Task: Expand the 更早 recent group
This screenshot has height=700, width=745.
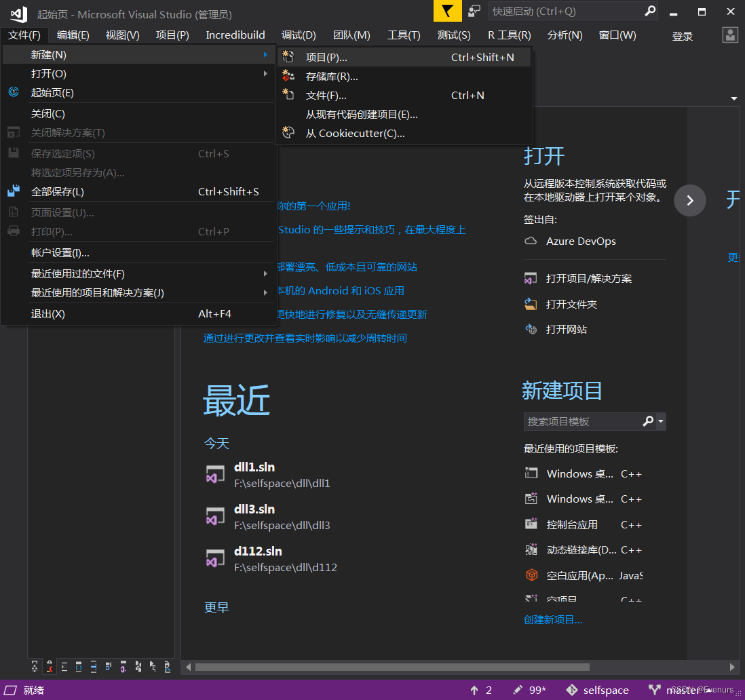Action: pyautogui.click(x=216, y=607)
